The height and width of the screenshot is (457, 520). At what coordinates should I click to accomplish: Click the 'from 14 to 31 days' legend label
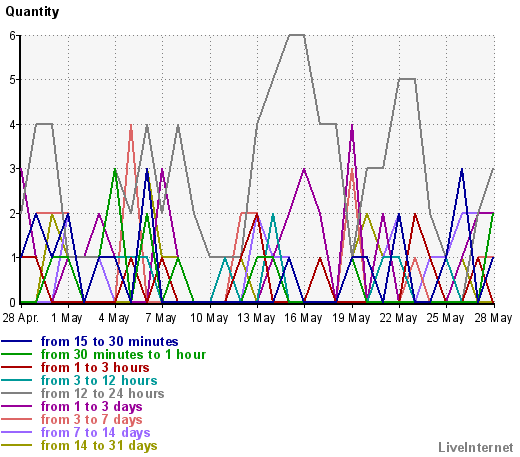(x=99, y=445)
